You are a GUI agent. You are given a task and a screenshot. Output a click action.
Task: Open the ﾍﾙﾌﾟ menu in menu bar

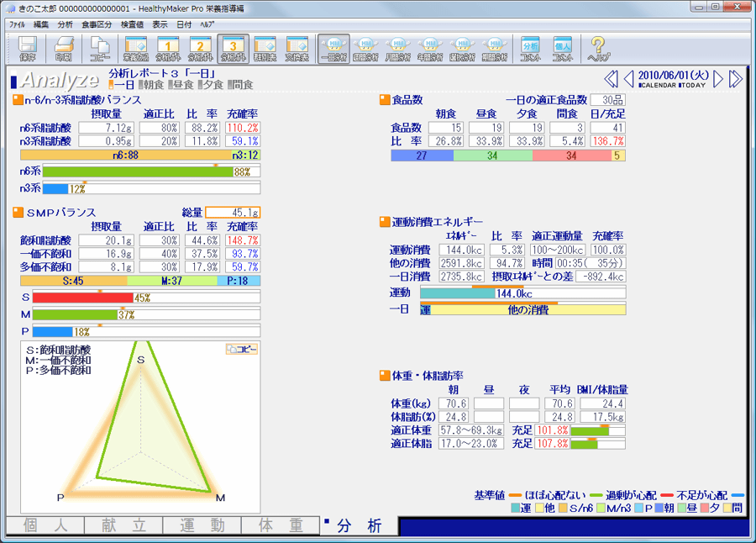tap(207, 24)
